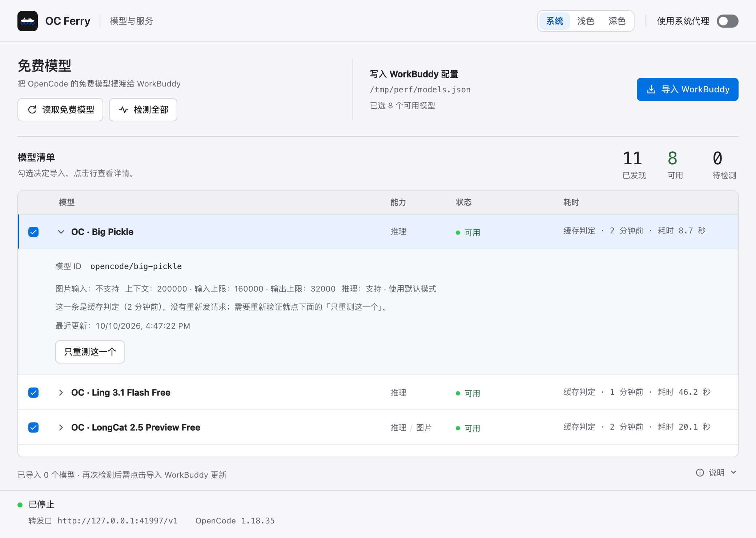The width and height of the screenshot is (756, 538).
Task: Click the pulse icon in 检测全部 button
Action: tap(124, 110)
